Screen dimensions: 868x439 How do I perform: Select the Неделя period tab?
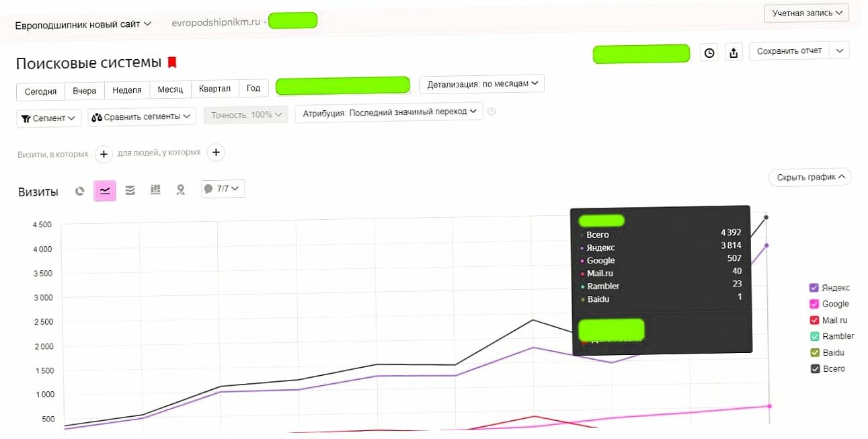click(x=127, y=90)
